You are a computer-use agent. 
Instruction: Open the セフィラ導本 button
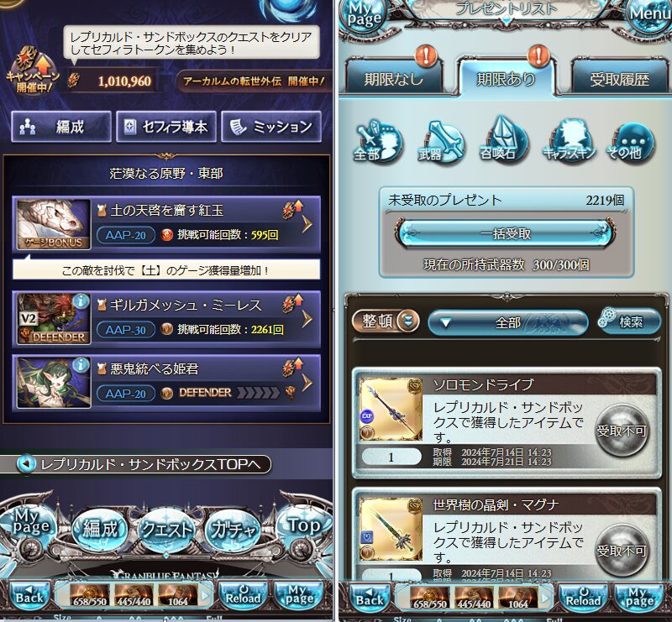166,127
